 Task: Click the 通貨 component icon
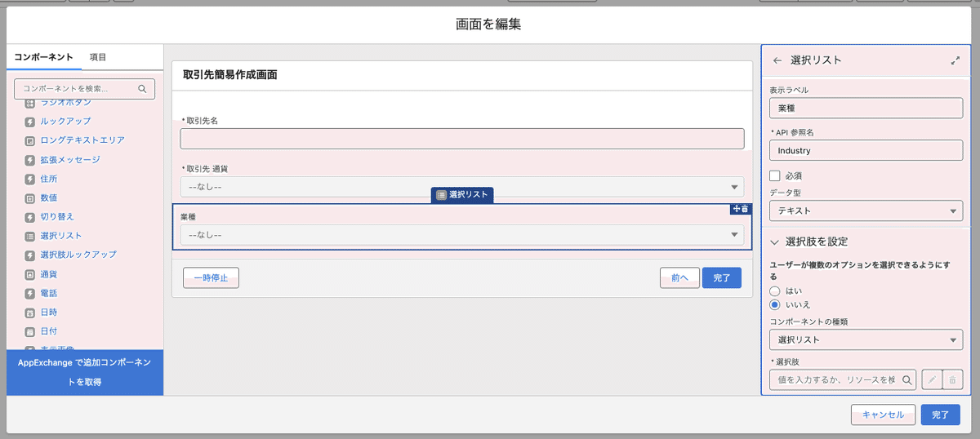click(x=29, y=274)
